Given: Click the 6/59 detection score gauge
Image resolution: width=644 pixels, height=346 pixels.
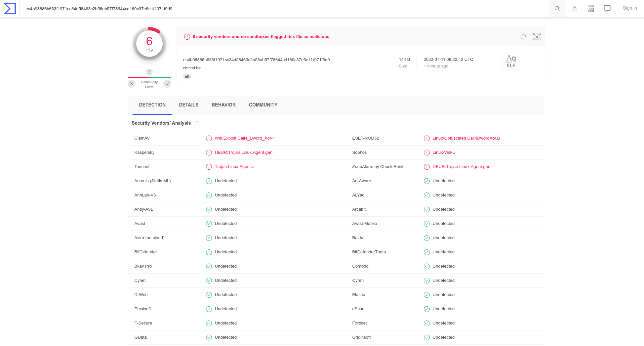Looking at the screenshot, I should point(149,44).
